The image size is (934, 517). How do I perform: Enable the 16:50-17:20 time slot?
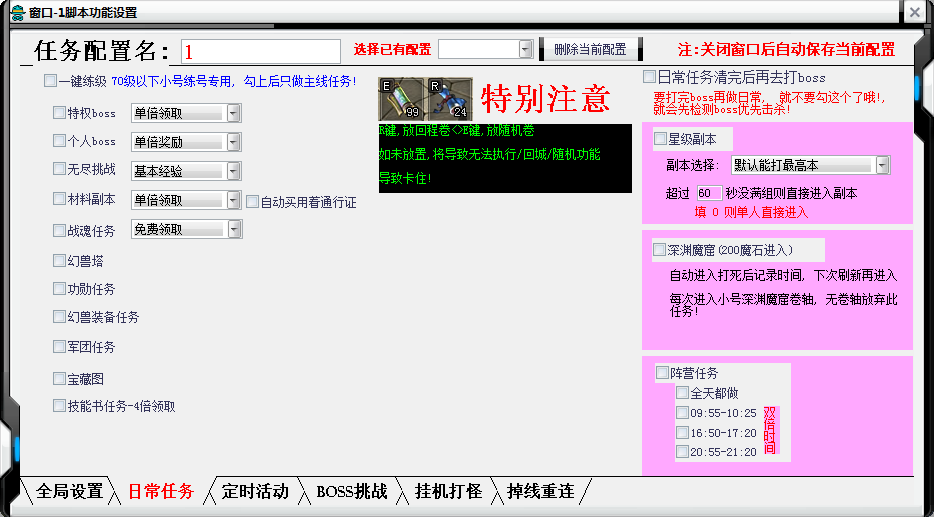pos(683,432)
